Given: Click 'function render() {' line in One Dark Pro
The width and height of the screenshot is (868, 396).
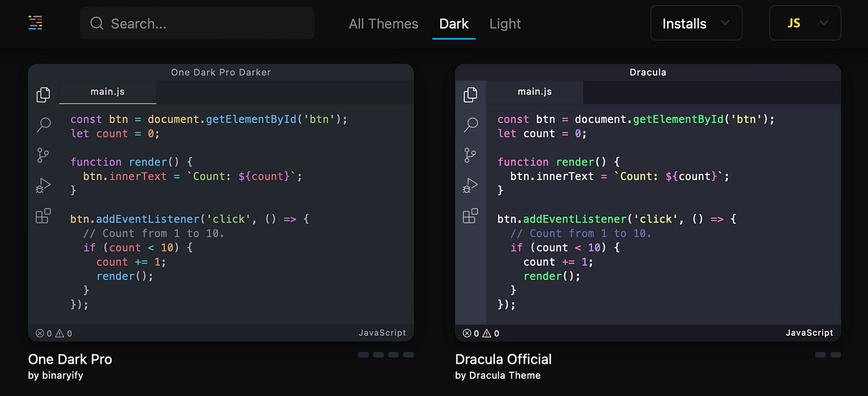Looking at the screenshot, I should 131,162.
